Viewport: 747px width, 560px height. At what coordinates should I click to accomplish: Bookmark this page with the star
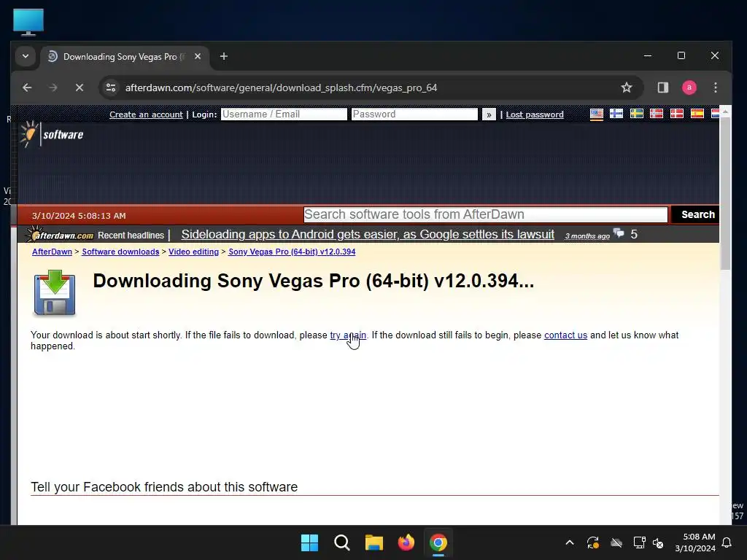[x=627, y=87]
